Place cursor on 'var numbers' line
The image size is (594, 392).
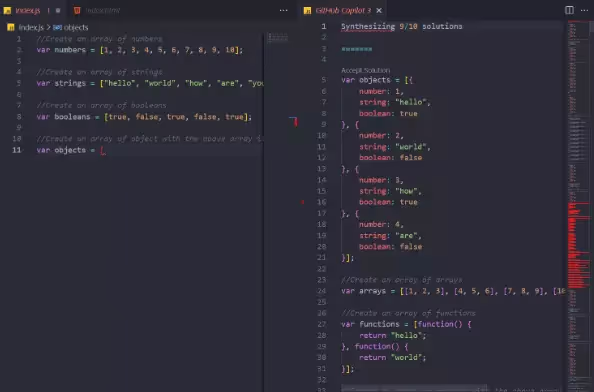point(139,50)
